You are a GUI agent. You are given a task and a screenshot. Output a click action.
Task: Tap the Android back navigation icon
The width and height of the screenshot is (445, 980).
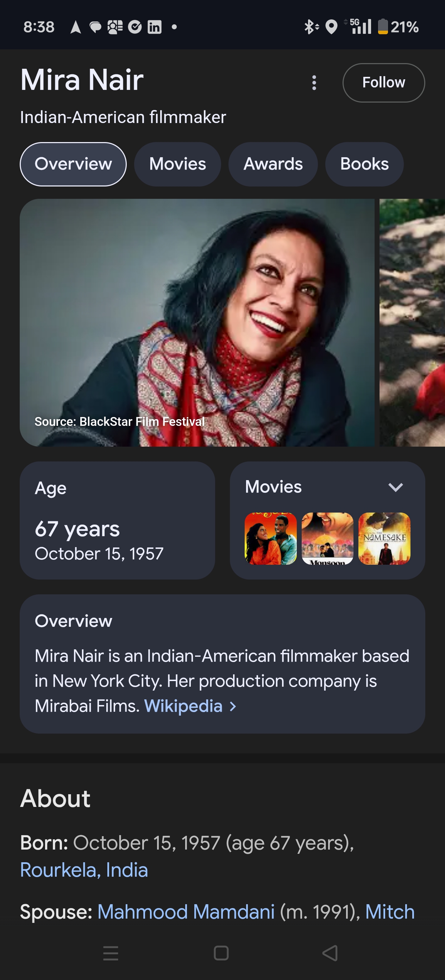(330, 953)
